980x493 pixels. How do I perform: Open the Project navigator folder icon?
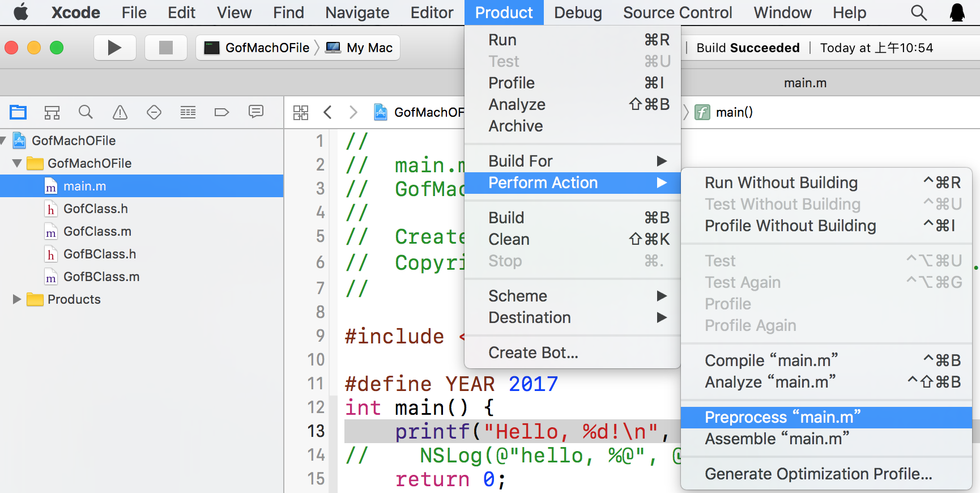tap(18, 112)
